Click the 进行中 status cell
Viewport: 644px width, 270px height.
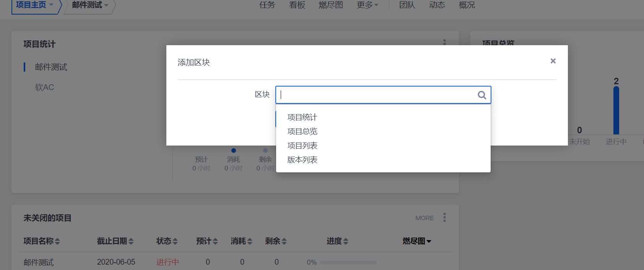point(168,262)
